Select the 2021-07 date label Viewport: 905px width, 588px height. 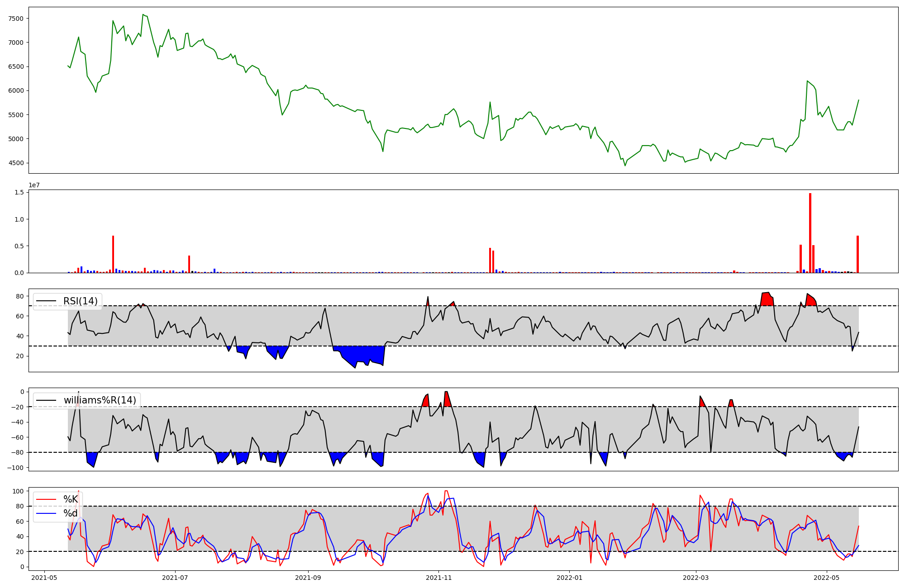click(x=175, y=578)
